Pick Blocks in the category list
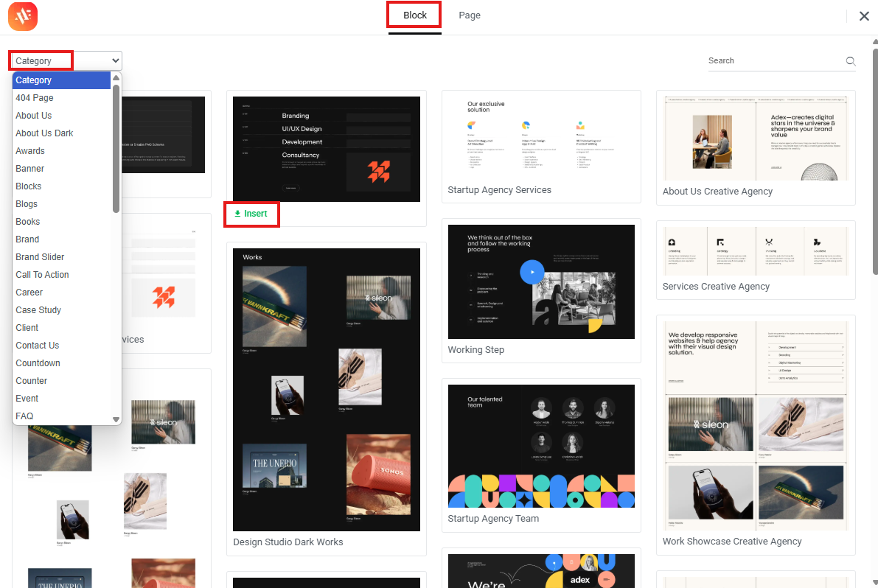 click(62, 186)
